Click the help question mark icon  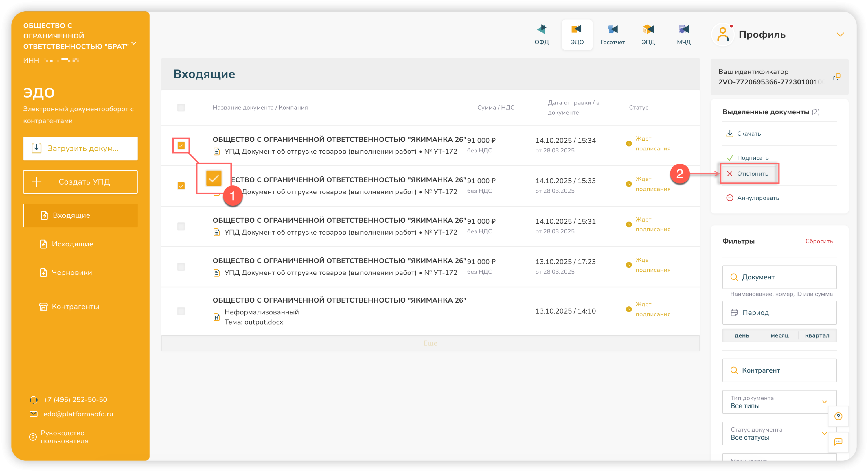click(838, 416)
